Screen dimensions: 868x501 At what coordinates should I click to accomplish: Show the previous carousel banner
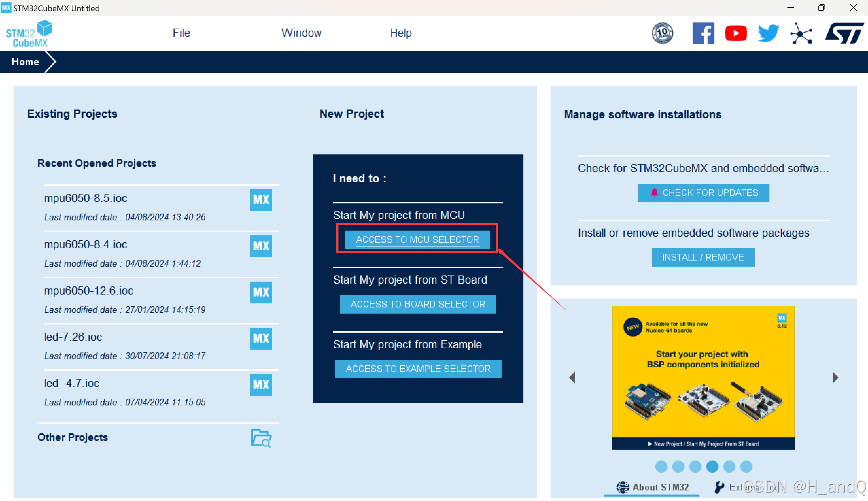pos(572,378)
